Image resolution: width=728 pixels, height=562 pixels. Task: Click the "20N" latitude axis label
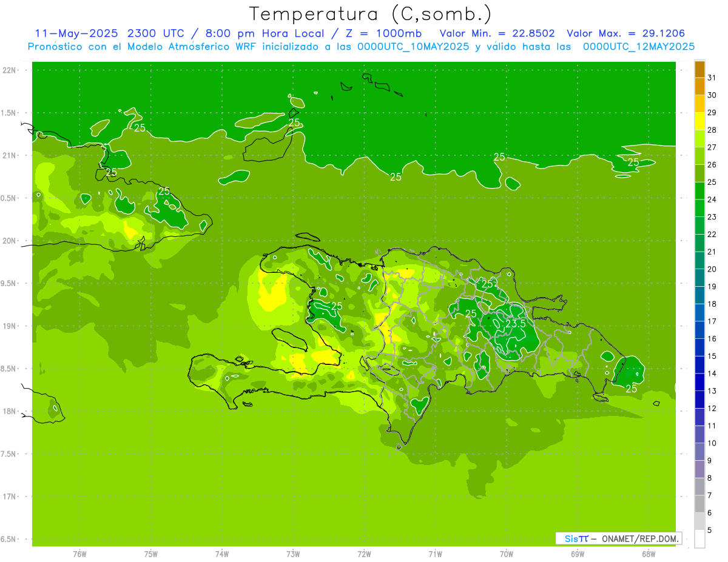(10, 241)
